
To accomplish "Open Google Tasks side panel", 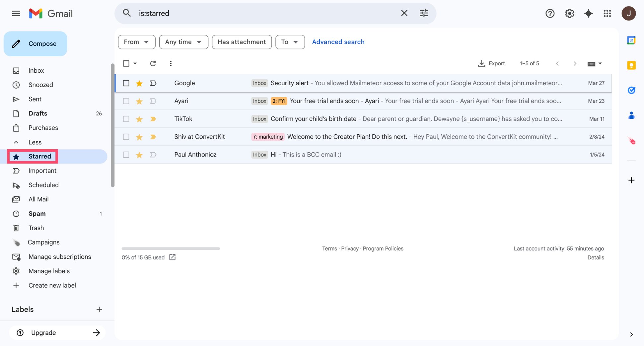I will click(x=631, y=90).
